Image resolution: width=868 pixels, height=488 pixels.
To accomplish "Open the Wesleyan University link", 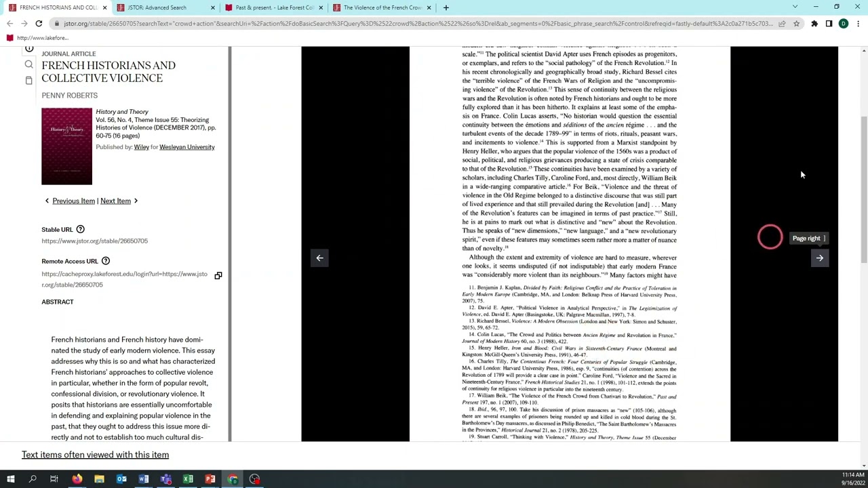I will click(186, 147).
